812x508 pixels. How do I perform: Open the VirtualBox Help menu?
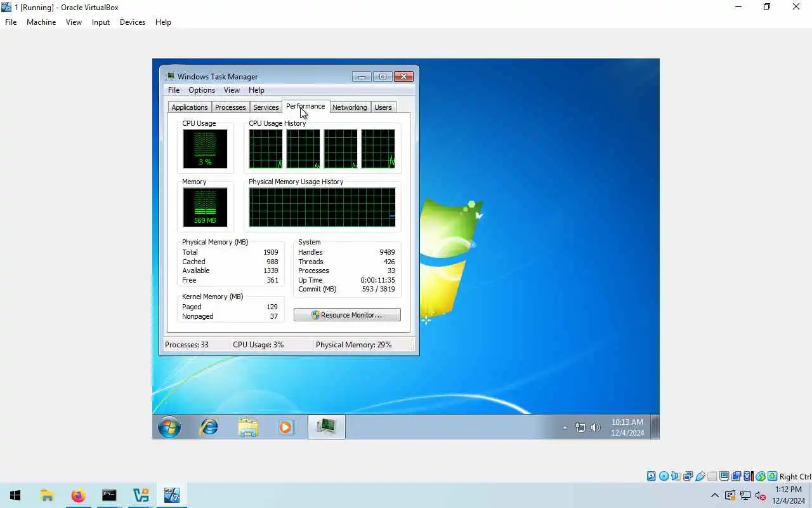coord(163,22)
